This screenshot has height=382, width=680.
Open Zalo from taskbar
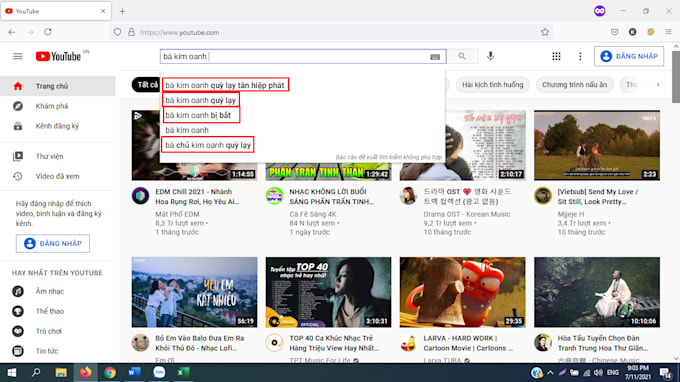point(159,372)
